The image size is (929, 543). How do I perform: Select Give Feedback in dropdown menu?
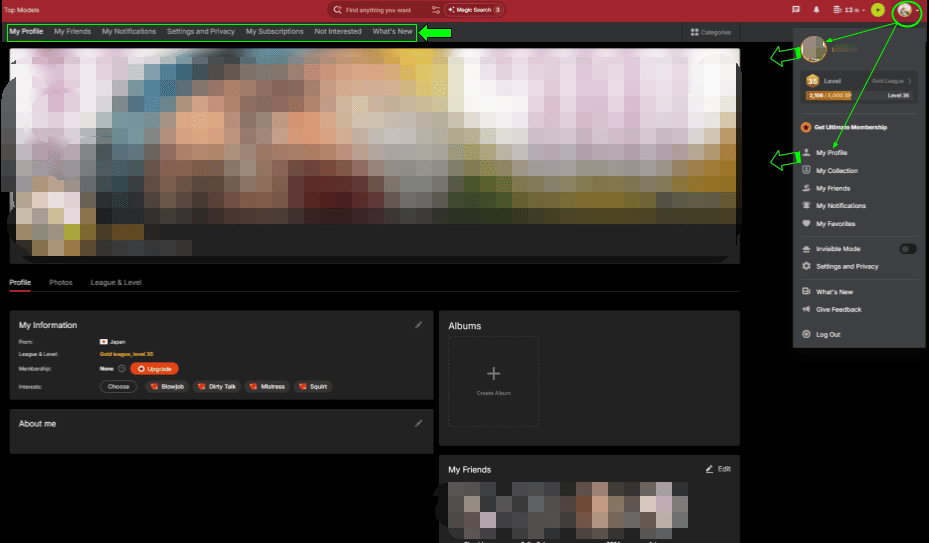838,309
